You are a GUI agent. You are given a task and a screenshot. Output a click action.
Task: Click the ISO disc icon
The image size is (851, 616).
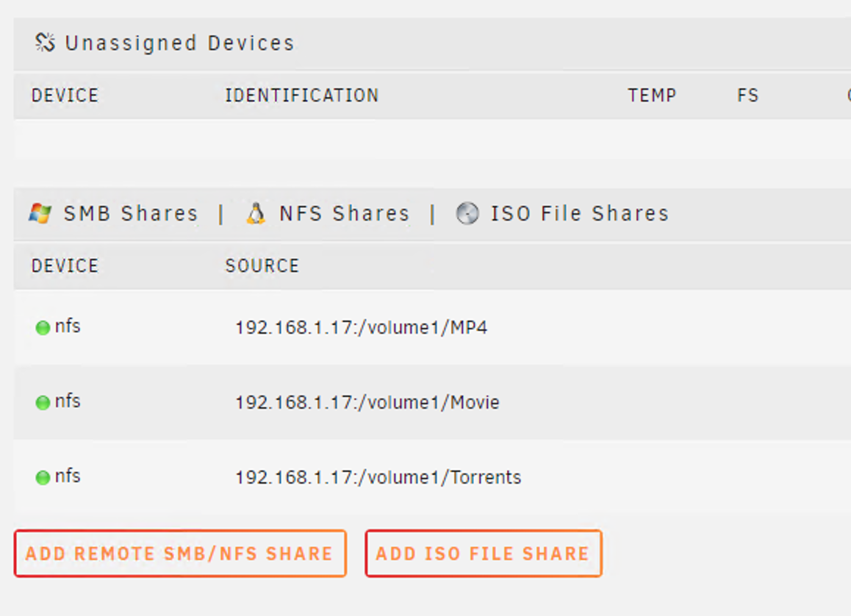tap(467, 214)
